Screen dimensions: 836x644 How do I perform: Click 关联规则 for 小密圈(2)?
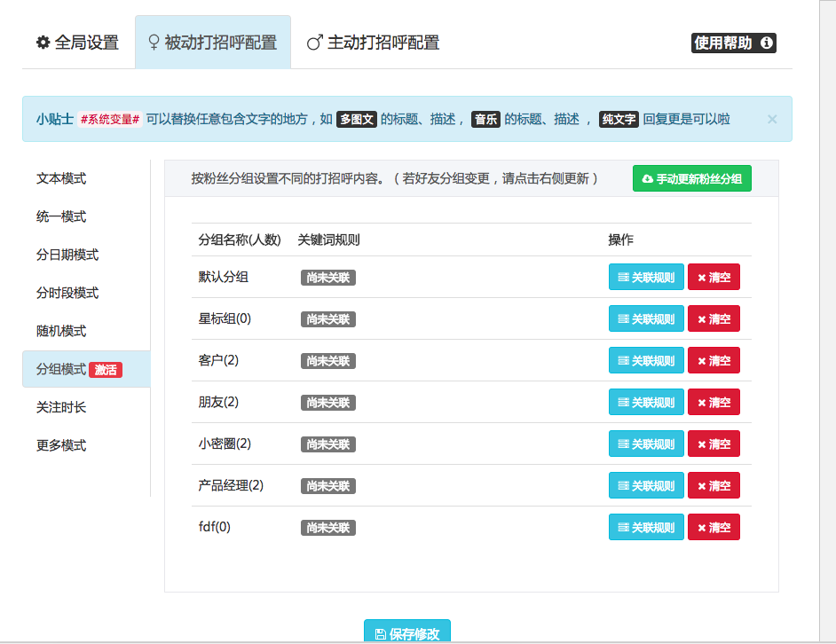click(x=646, y=444)
